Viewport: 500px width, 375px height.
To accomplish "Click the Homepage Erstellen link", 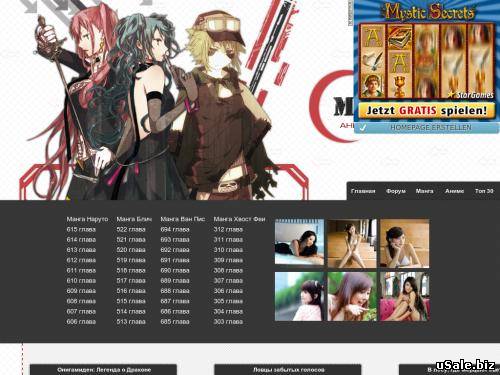I will click(x=431, y=128).
